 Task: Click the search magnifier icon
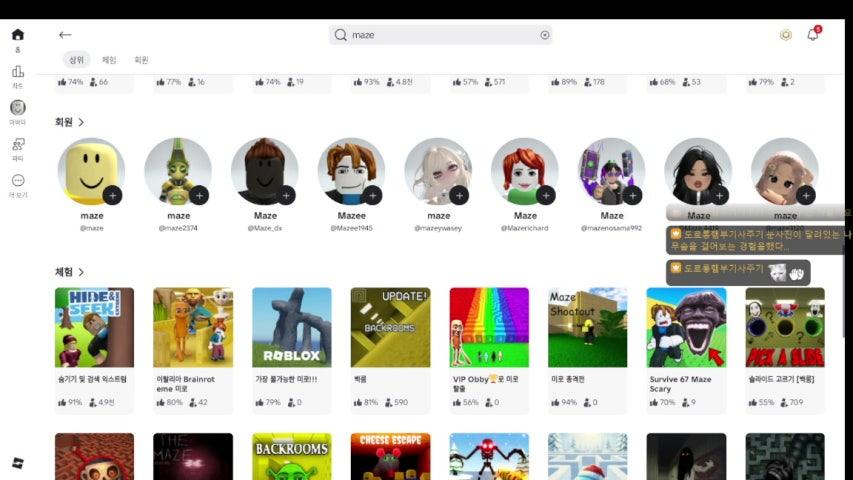point(341,35)
